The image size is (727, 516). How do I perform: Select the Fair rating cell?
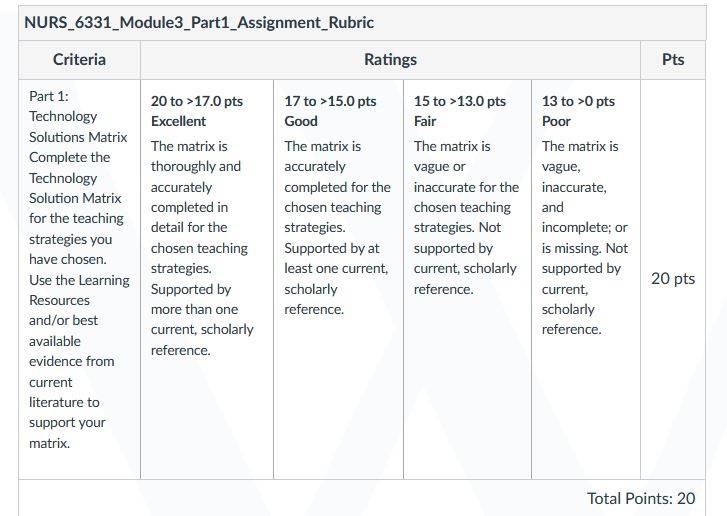point(467,279)
